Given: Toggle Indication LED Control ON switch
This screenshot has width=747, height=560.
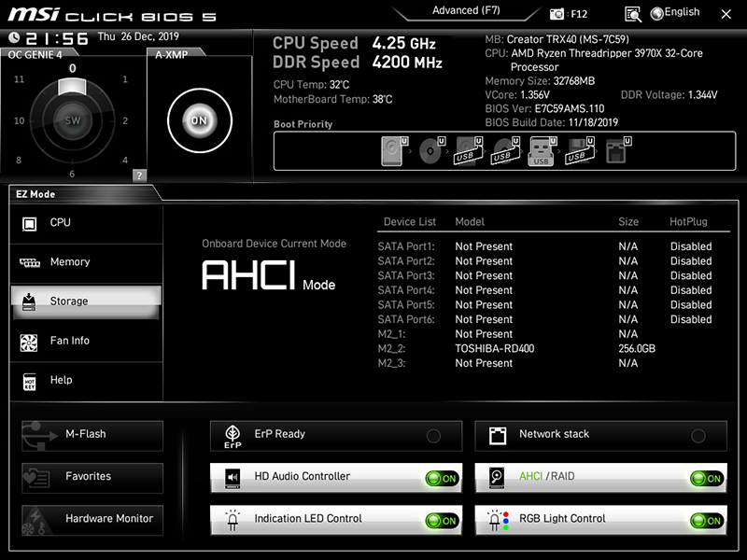Looking at the screenshot, I should (x=442, y=521).
